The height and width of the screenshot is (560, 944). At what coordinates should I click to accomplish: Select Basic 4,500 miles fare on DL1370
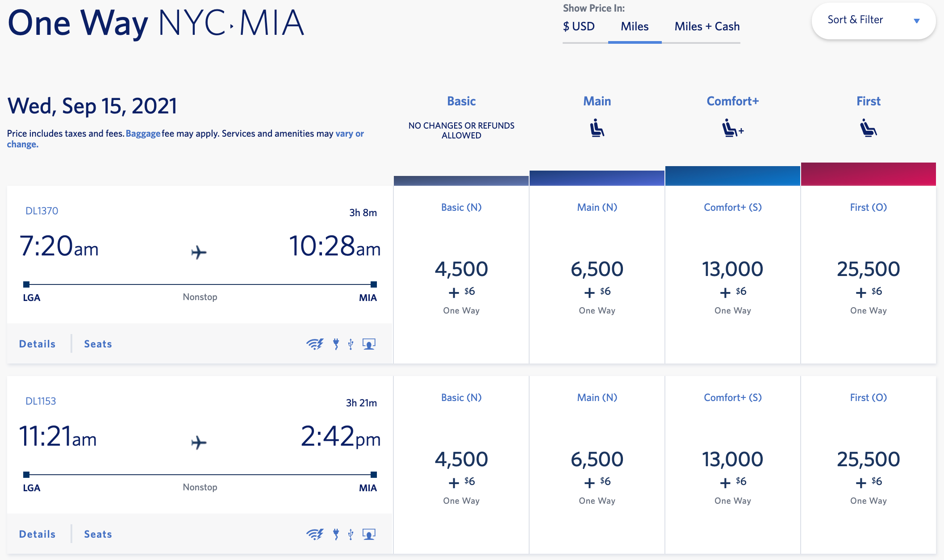click(x=461, y=275)
